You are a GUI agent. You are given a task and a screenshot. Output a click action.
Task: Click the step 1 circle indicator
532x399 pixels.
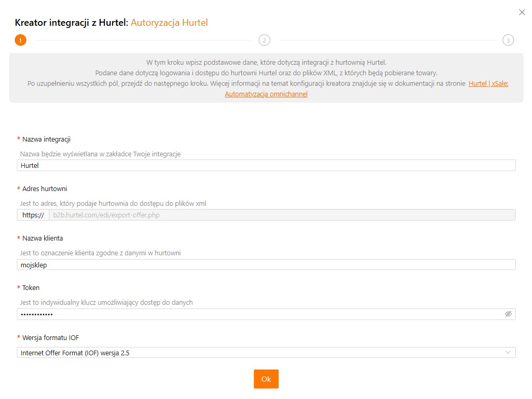click(x=21, y=40)
